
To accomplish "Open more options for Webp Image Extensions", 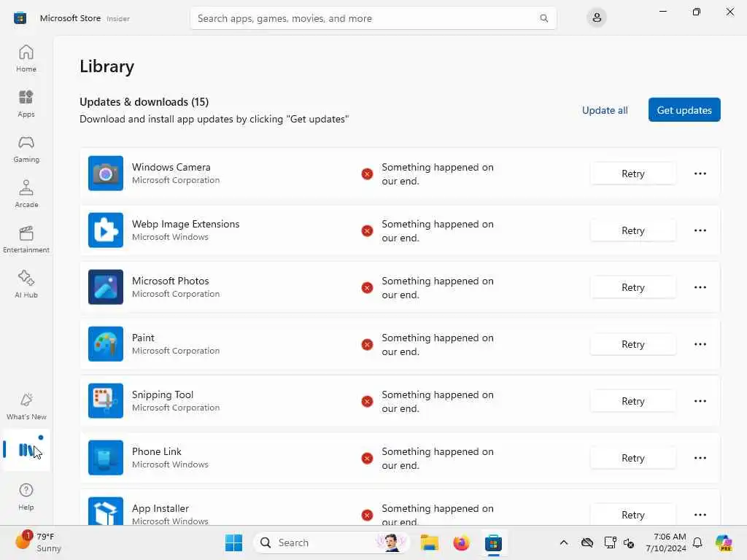I will tap(700, 230).
